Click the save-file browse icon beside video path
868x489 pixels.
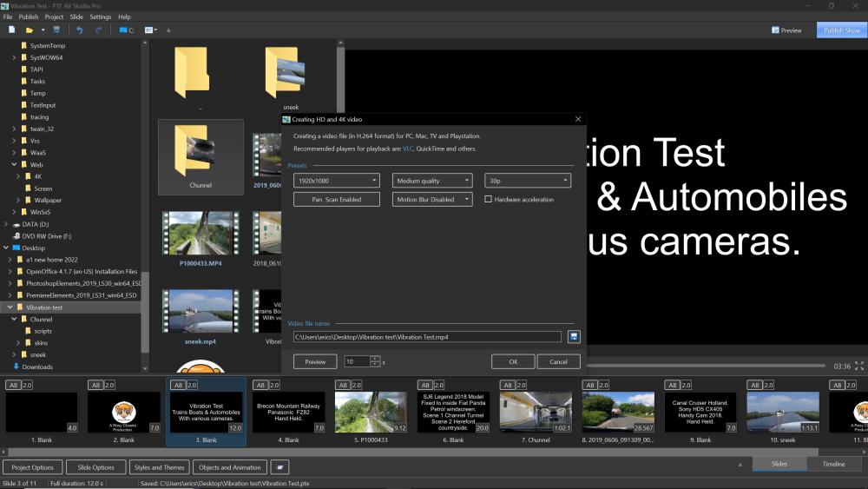[x=574, y=336]
